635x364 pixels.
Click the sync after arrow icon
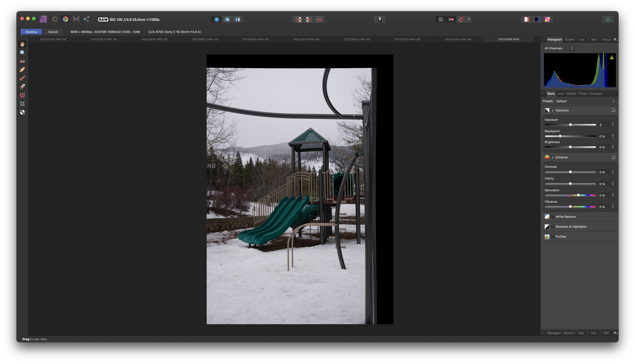coord(309,20)
